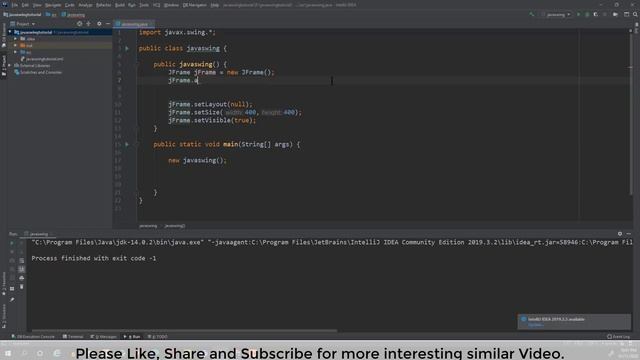Open the Refactor menu
The height and width of the screenshot is (360, 640).
104,5
